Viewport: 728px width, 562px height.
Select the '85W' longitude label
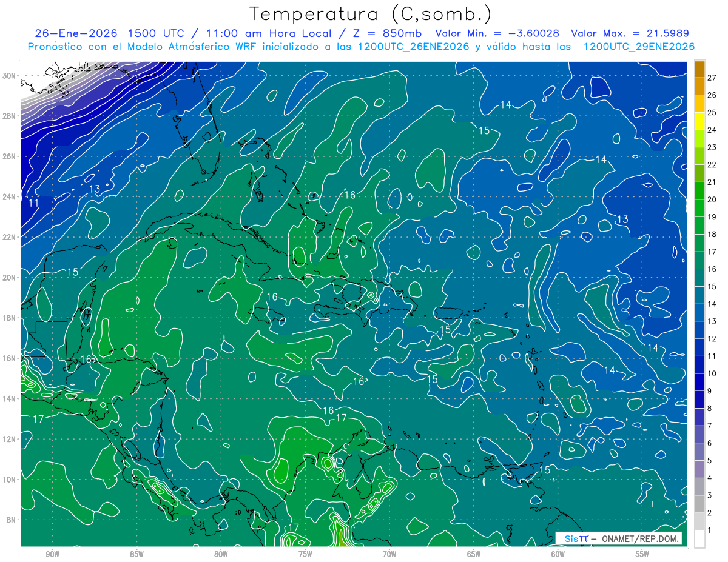[136, 554]
